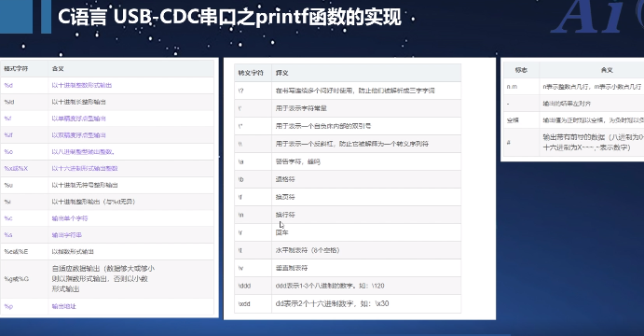The image size is (644, 336).
Task: Click the slide title 'C语言 USB-CDC串口之printf函数的实现'
Action: click(229, 18)
